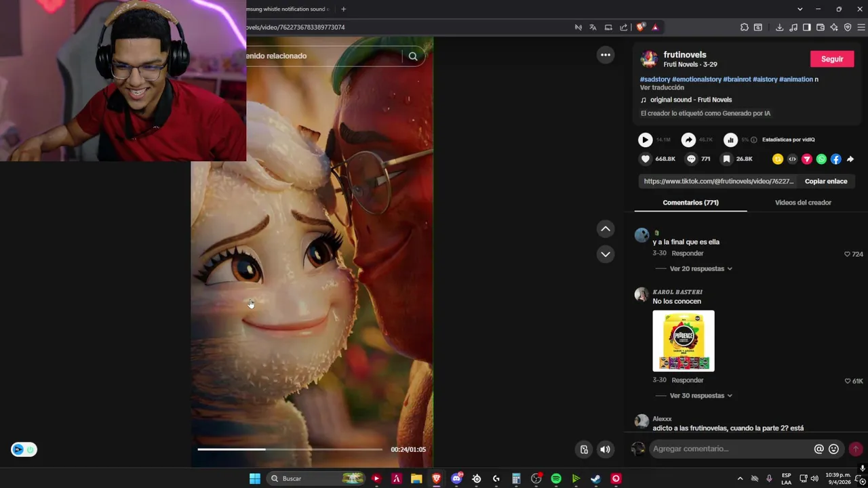Click the vidIQ views play icon
The height and width of the screenshot is (488, 868).
tap(645, 140)
